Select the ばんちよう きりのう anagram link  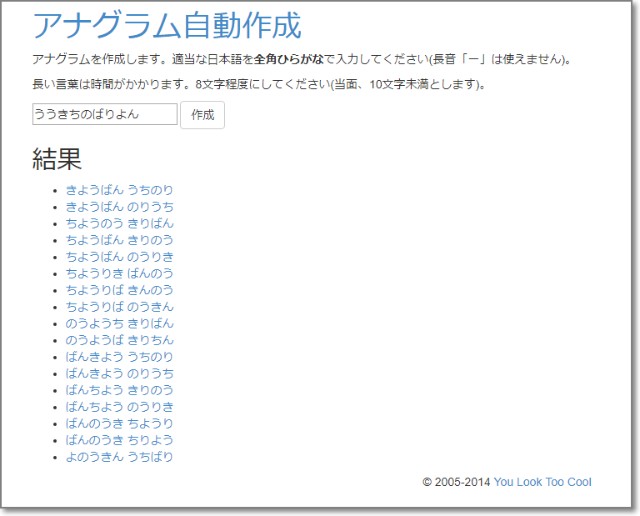119,390
